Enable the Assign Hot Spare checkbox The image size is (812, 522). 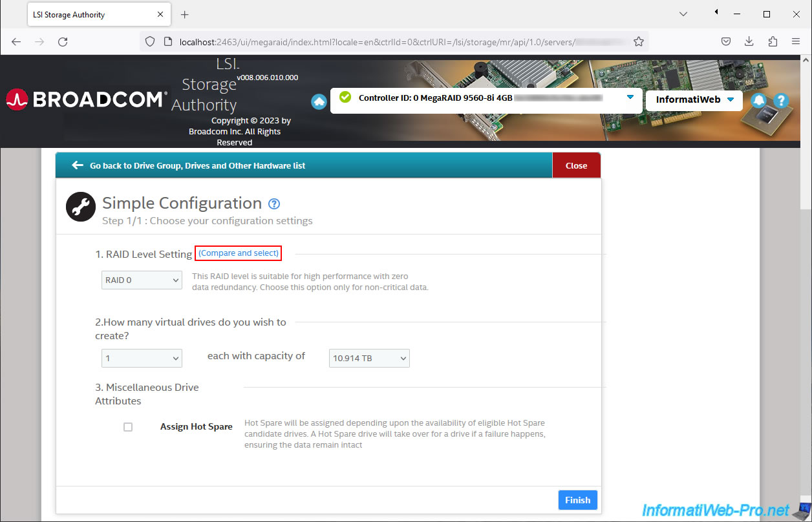128,427
